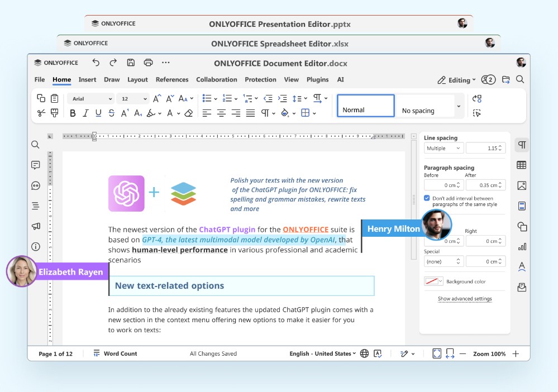Open the Comments panel in the left sidebar
This screenshot has width=558, height=392.
pyautogui.click(x=35, y=164)
